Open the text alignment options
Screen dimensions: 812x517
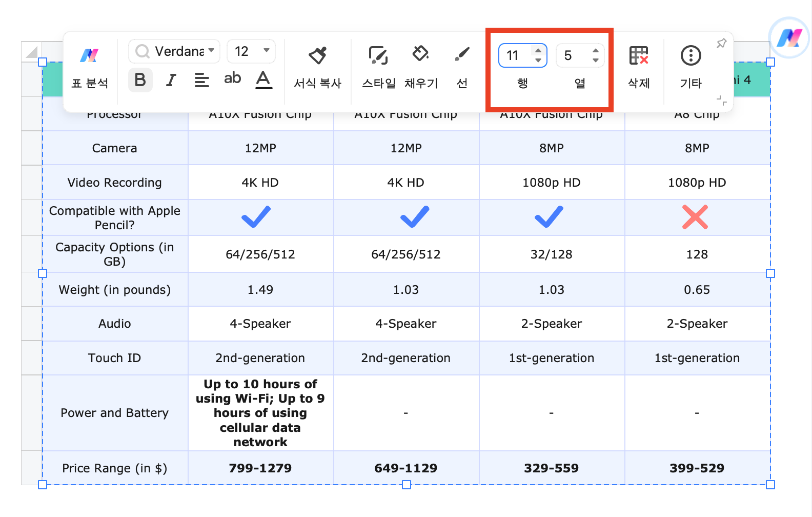click(202, 80)
